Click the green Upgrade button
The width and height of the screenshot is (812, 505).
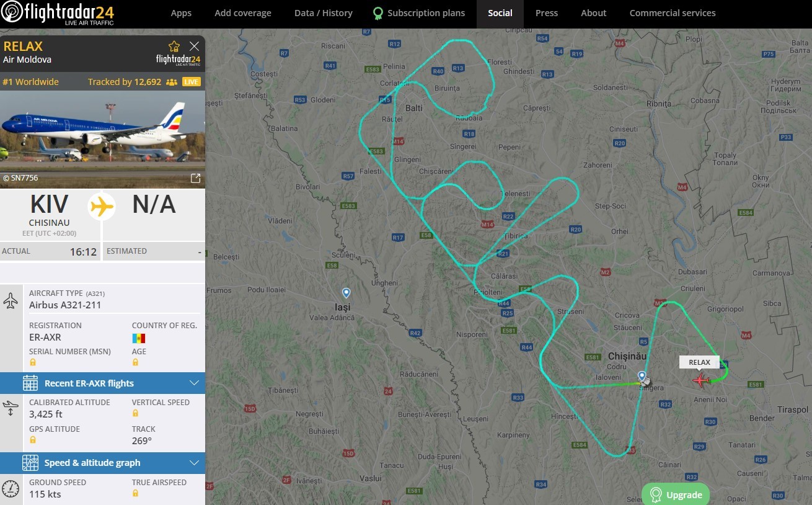coord(676,494)
